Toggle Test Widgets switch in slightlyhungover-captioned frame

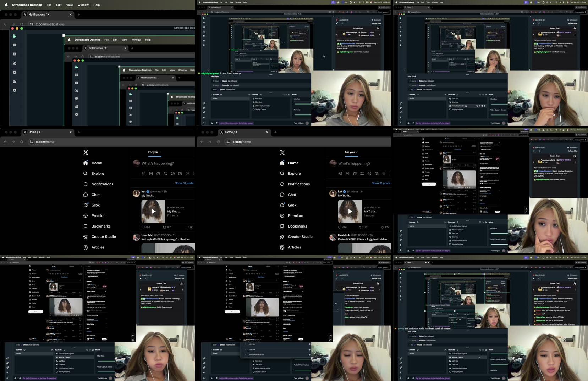click(307, 123)
